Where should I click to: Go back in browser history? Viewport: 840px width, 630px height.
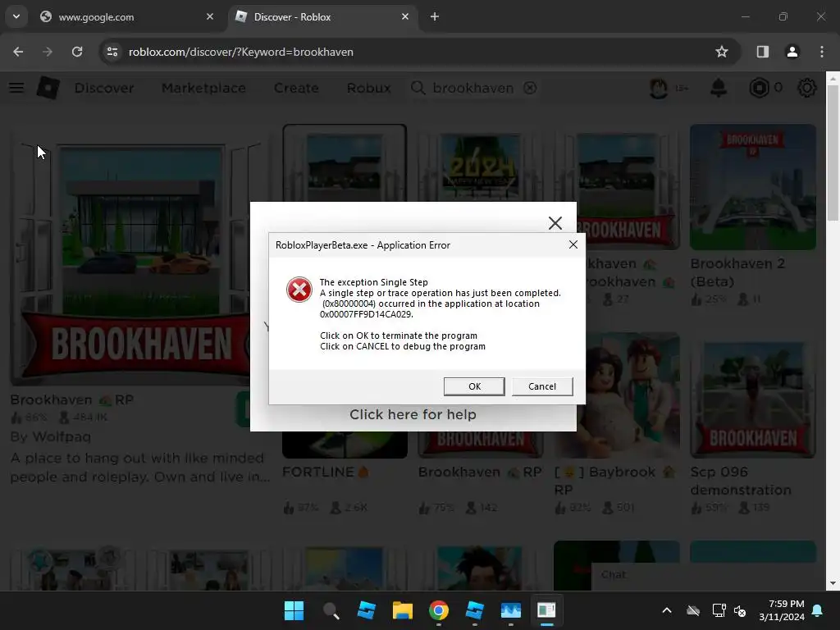click(18, 52)
